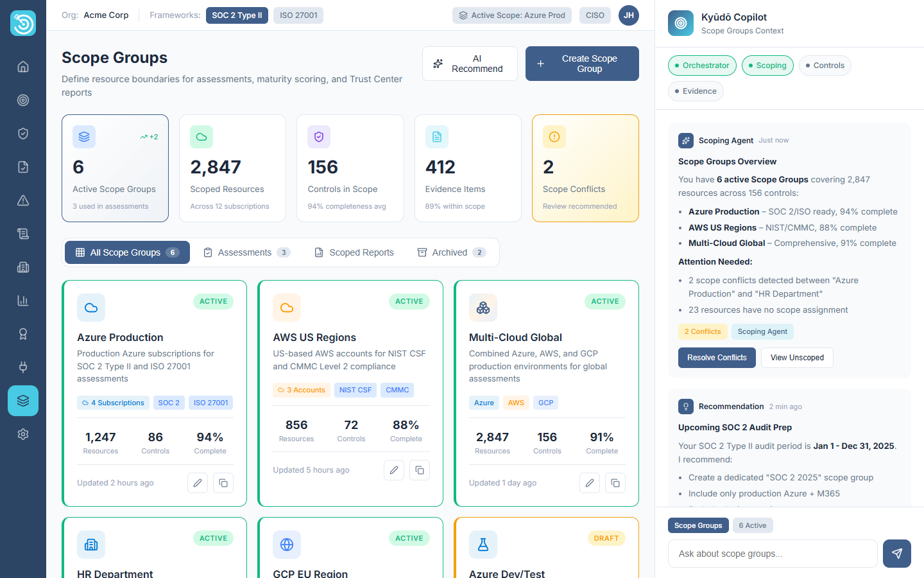Toggle the Controls agent chip
Image resolution: width=924 pixels, height=578 pixels.
coord(825,66)
